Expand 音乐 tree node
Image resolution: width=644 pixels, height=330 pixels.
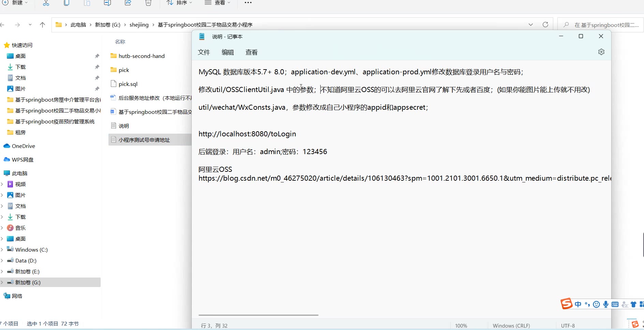tap(2, 228)
